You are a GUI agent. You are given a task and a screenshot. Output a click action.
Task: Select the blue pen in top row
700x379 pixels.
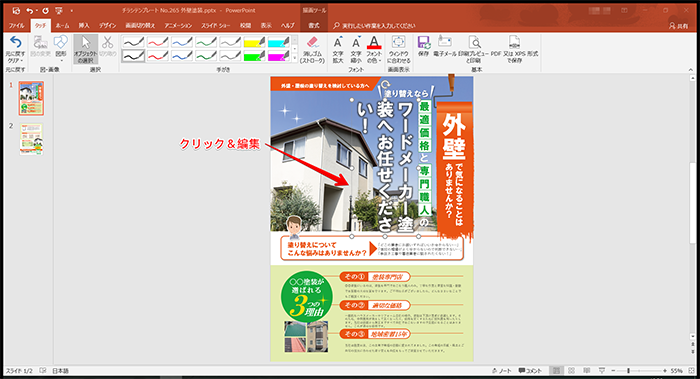click(182, 42)
